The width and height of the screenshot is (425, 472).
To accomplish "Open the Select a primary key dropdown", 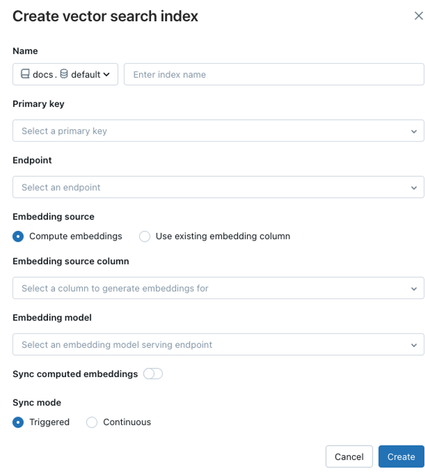I will (x=218, y=131).
